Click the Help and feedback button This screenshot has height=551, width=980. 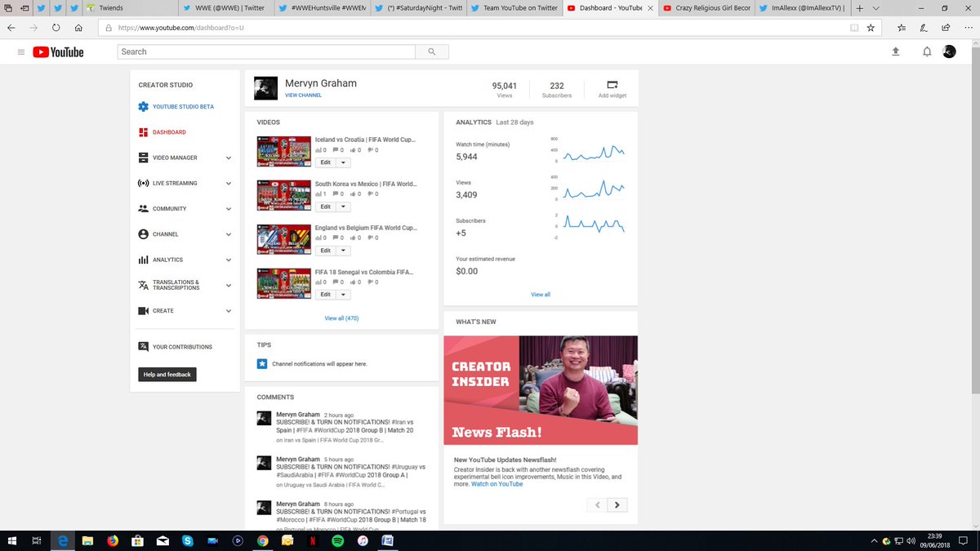click(x=167, y=375)
